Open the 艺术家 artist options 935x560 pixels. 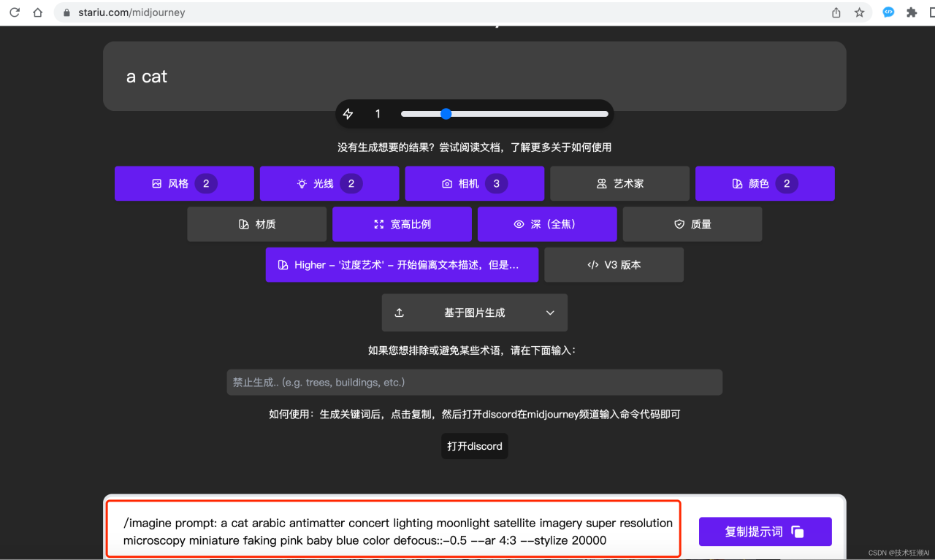(619, 183)
